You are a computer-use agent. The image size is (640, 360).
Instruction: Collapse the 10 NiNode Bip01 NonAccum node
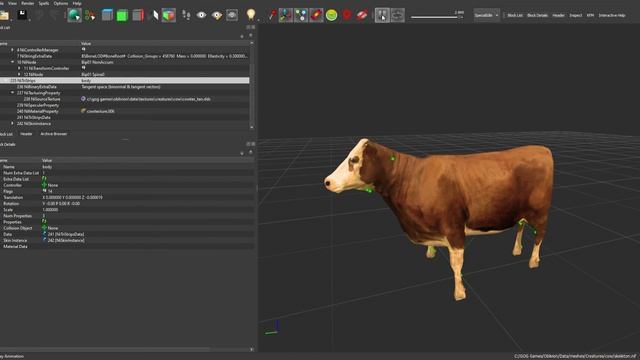click(12, 62)
